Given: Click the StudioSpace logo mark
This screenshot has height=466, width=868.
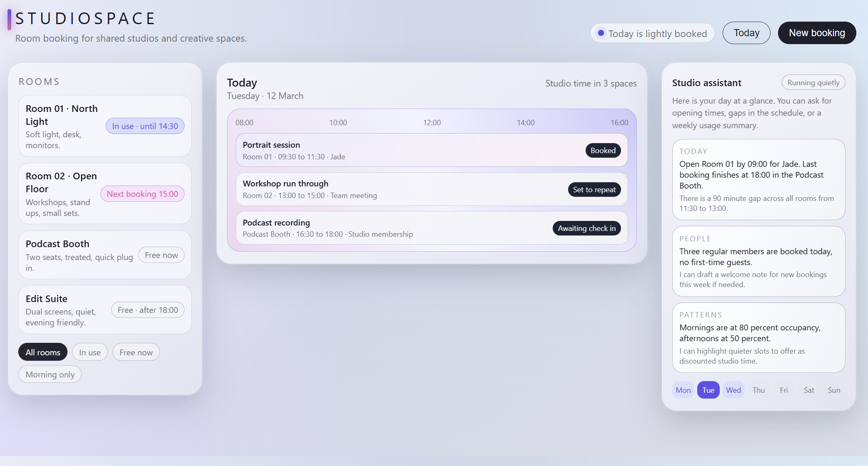Looking at the screenshot, I should pos(9,18).
